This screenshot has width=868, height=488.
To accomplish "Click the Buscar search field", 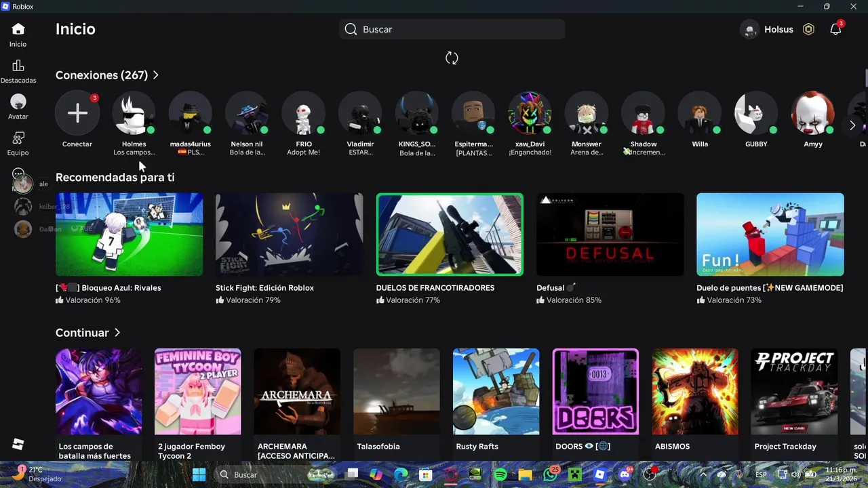I will point(452,29).
